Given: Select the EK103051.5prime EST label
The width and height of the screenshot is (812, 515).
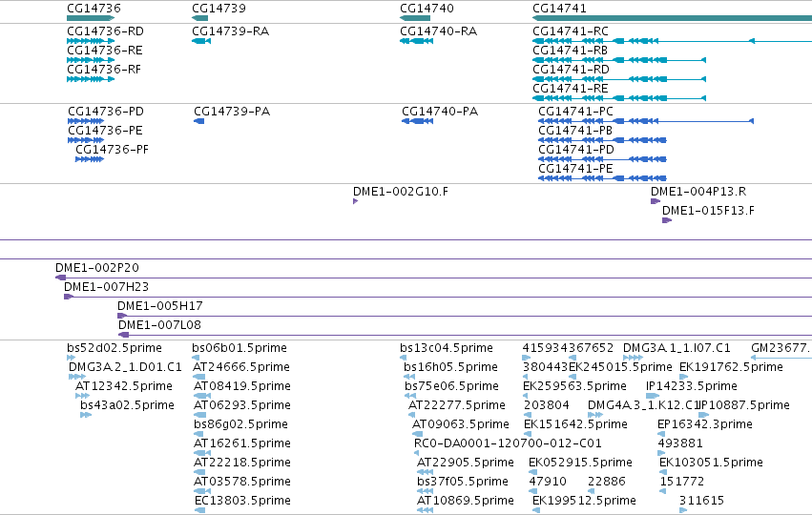Looking at the screenshot, I should (x=711, y=463).
